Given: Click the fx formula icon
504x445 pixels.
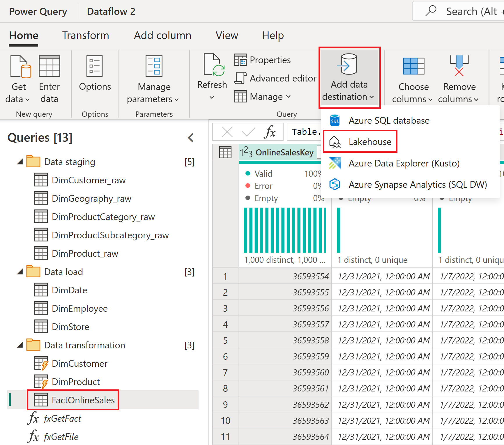Looking at the screenshot, I should (x=270, y=132).
